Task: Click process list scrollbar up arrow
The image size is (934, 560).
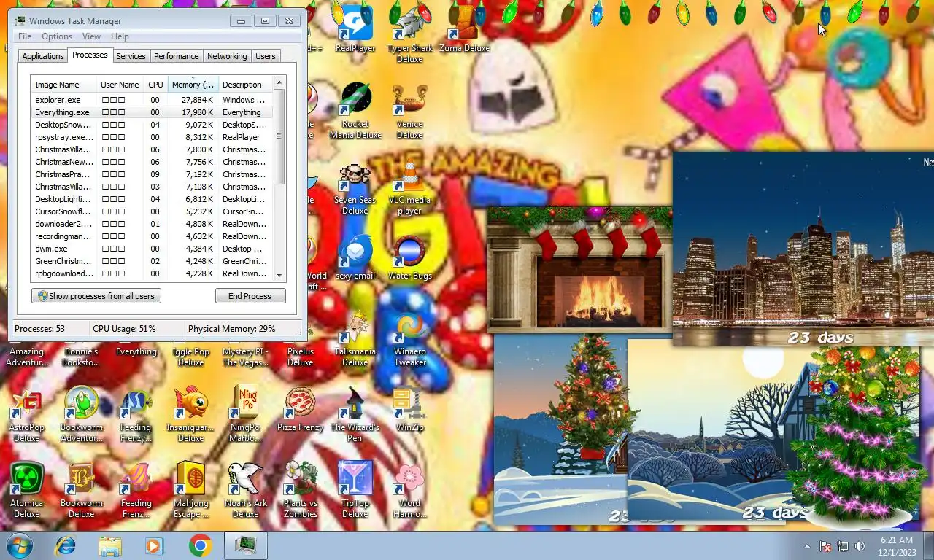Action: [279, 82]
